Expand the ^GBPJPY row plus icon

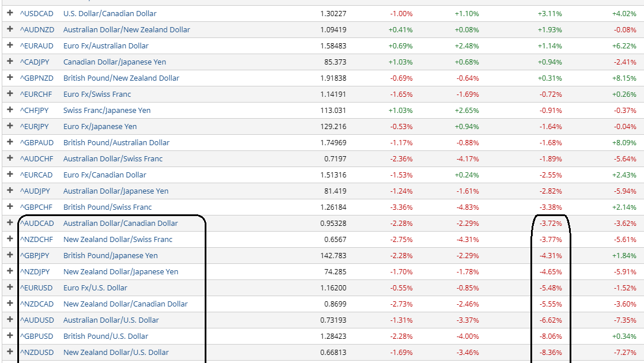10,255
